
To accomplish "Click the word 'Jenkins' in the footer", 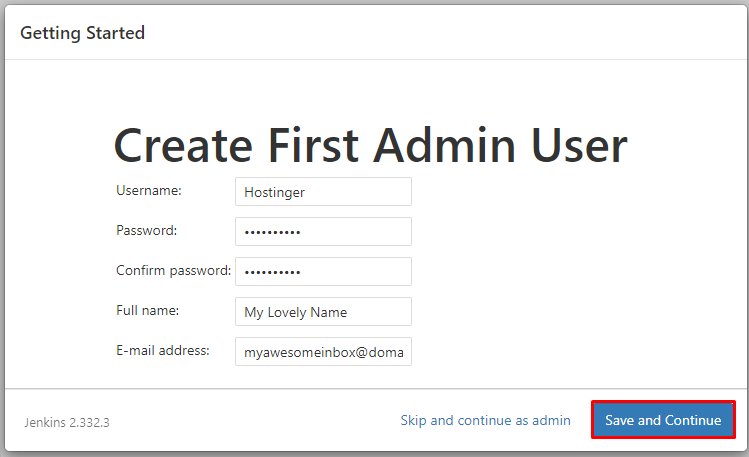I will pos(46,422).
